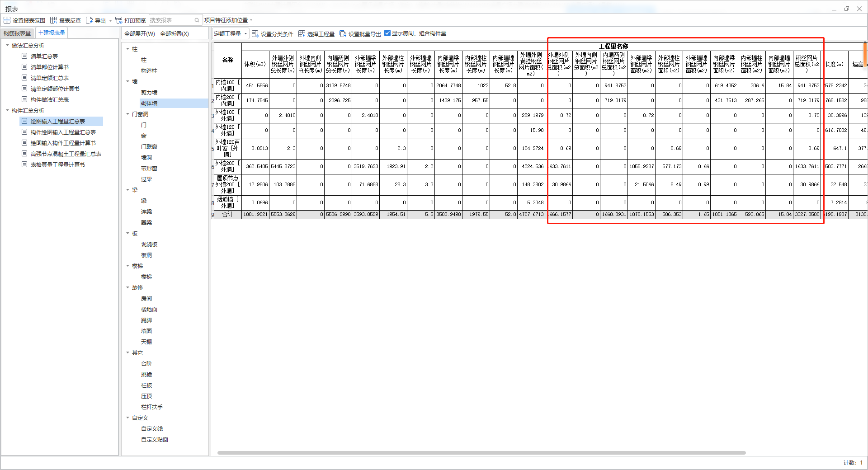Click the 打印预览 printer icon
The image size is (868, 470).
[119, 20]
